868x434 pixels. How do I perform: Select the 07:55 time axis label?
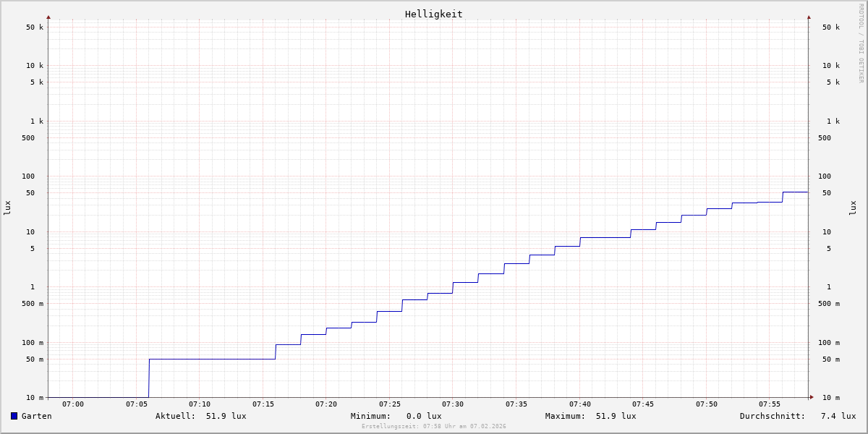(770, 404)
